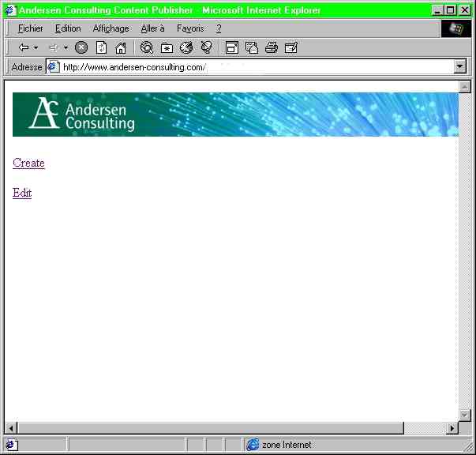The height and width of the screenshot is (455, 476).
Task: Open the Fichier menu
Action: [31, 28]
